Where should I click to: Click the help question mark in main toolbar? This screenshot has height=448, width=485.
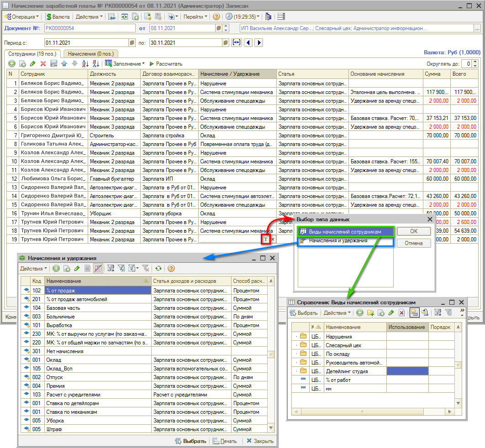[x=216, y=17]
